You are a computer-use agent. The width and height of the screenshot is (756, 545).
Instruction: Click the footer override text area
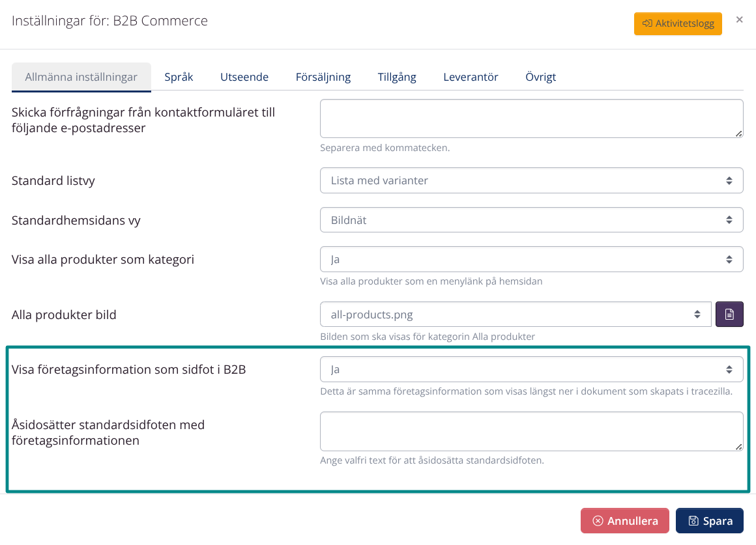(x=531, y=431)
